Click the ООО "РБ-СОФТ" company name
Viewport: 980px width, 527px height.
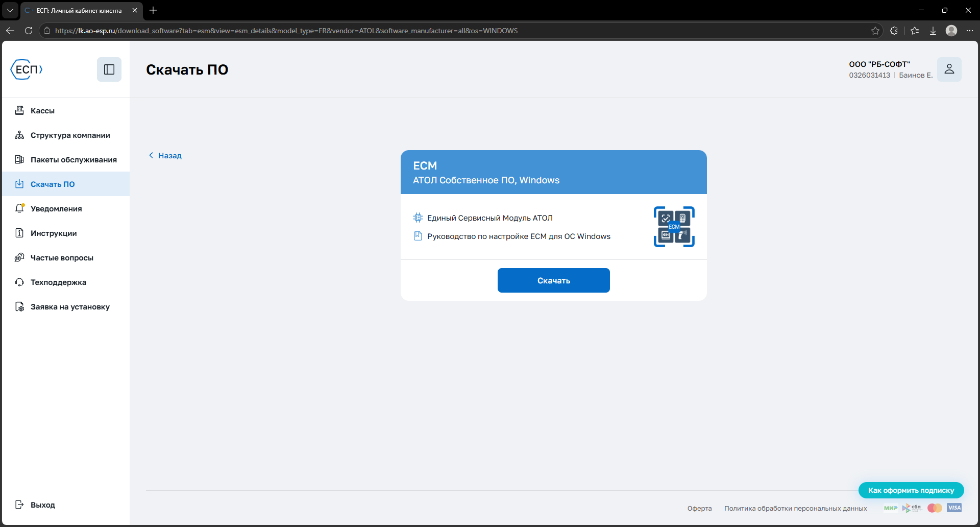pyautogui.click(x=879, y=64)
